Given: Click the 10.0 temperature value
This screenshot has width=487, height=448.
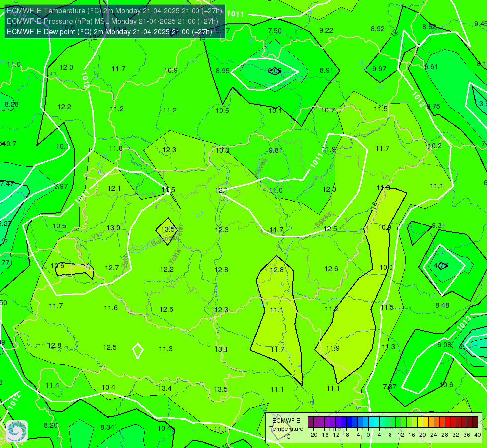Looking at the screenshot, I should 386,267.
